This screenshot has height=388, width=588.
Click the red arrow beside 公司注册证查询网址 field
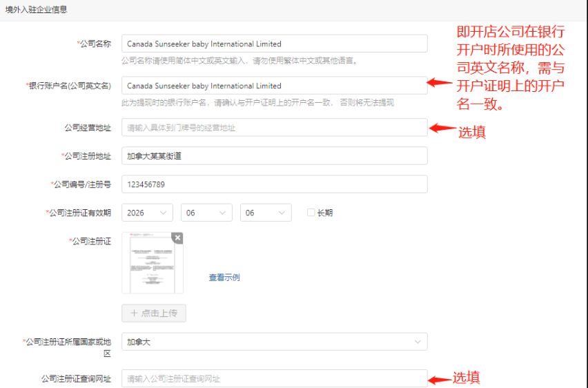click(440, 378)
